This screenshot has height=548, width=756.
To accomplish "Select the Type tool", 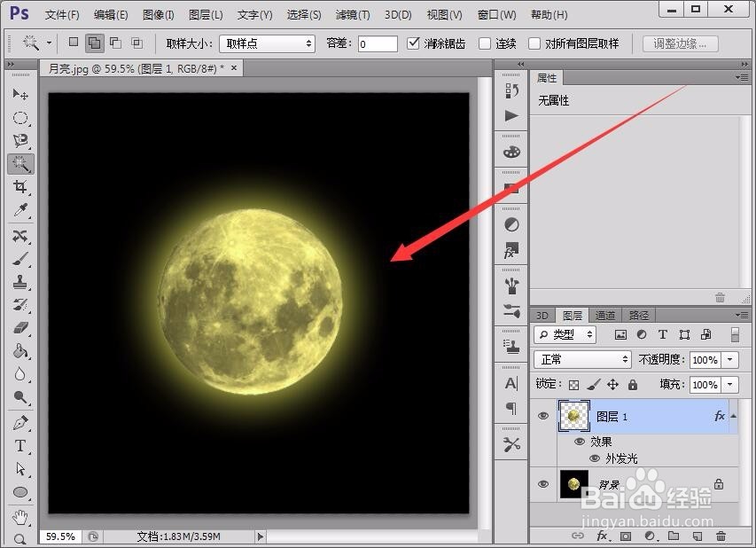I will [x=20, y=446].
